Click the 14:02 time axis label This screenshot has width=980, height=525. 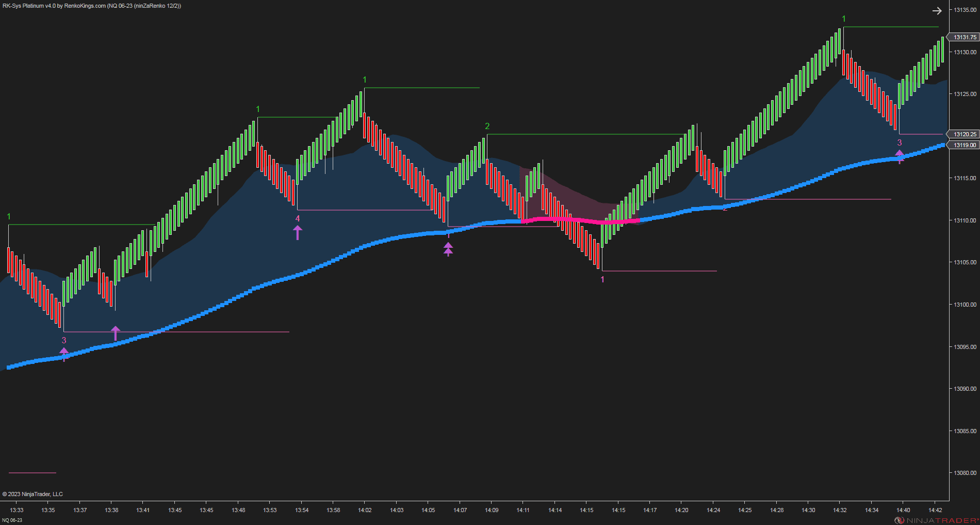(365, 510)
